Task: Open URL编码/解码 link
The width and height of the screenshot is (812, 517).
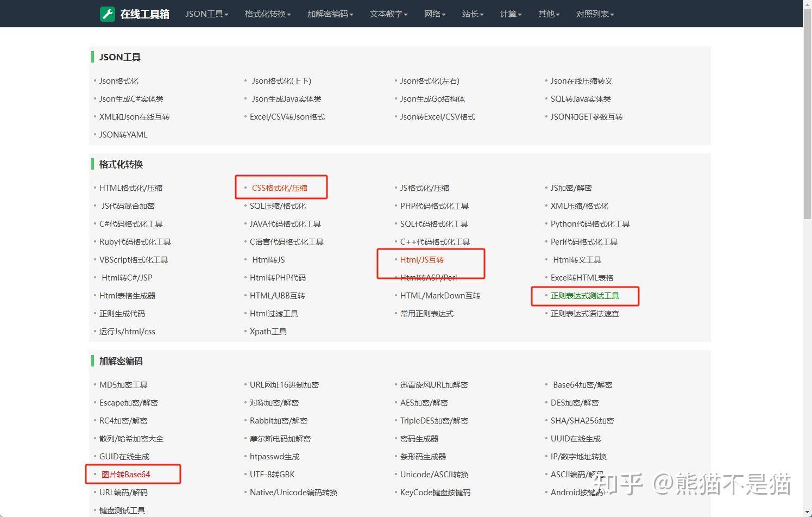Action: coord(123,493)
